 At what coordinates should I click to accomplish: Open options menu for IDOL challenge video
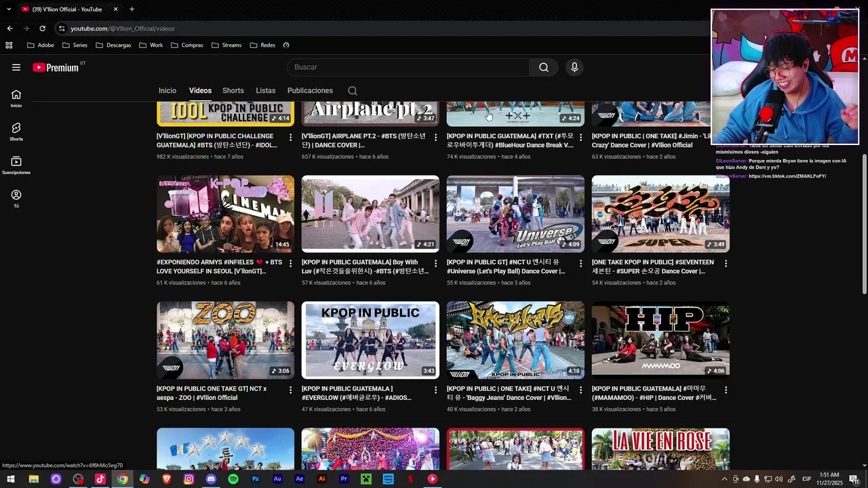click(291, 137)
